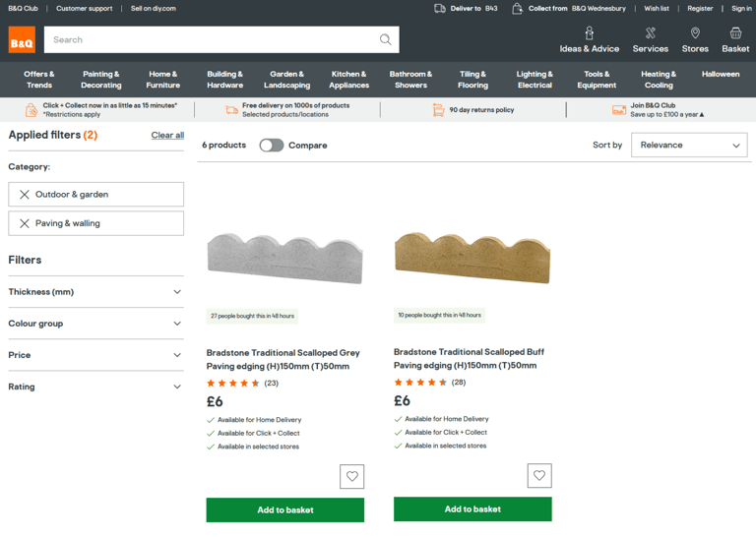
Task: Open Sell on diy.com link
Action: pyautogui.click(x=154, y=8)
